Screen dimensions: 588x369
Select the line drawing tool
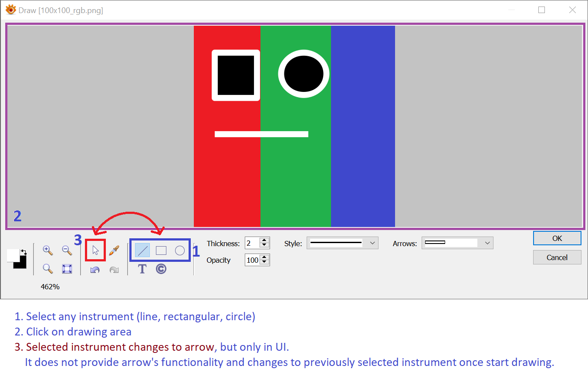(142, 251)
